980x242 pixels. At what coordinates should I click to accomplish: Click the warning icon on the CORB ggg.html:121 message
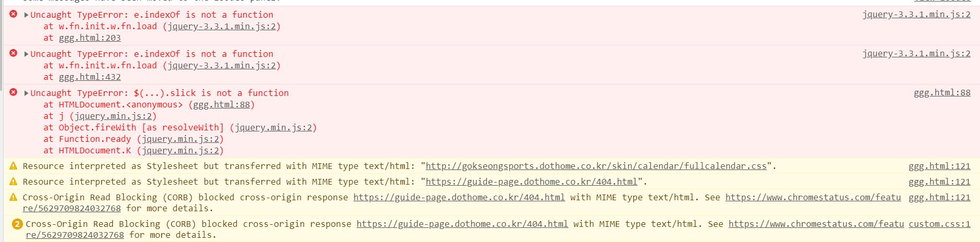point(14,197)
